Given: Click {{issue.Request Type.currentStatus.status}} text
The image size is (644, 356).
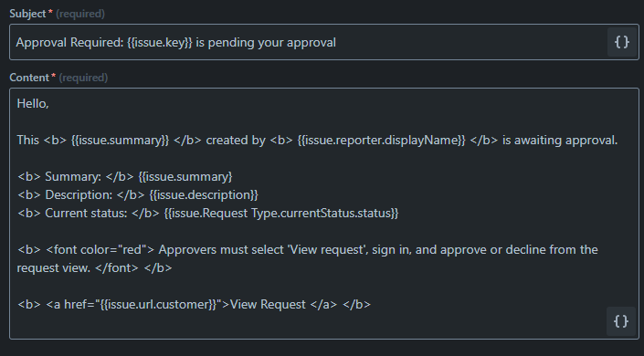Looking at the screenshot, I should [281, 213].
